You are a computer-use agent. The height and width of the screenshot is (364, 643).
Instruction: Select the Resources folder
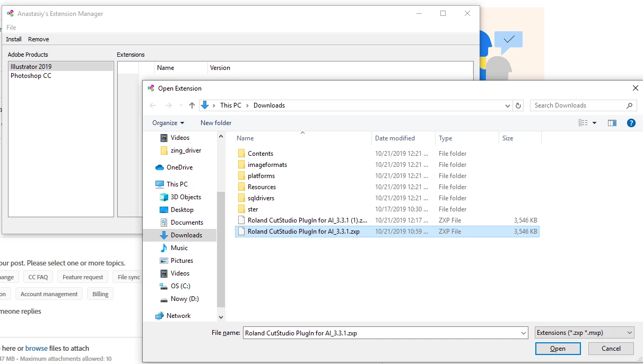(x=262, y=187)
